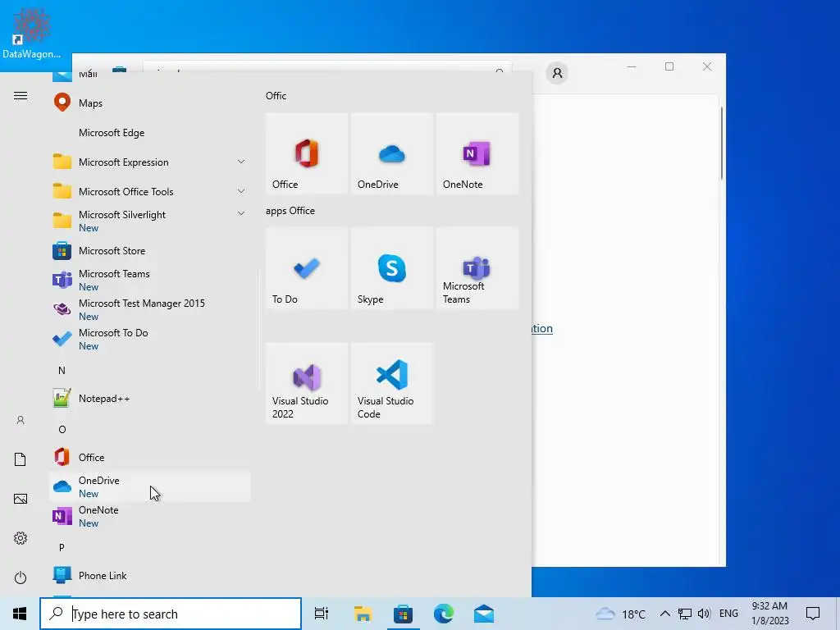Open Edge browser from taskbar
840x630 pixels.
pos(444,614)
